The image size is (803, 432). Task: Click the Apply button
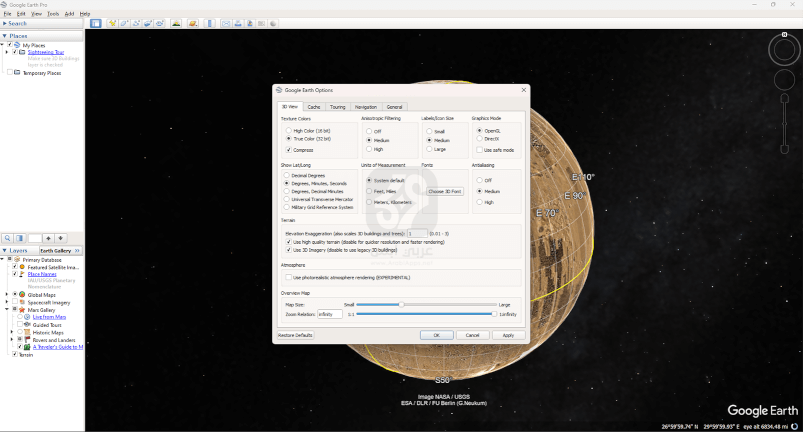[509, 335]
